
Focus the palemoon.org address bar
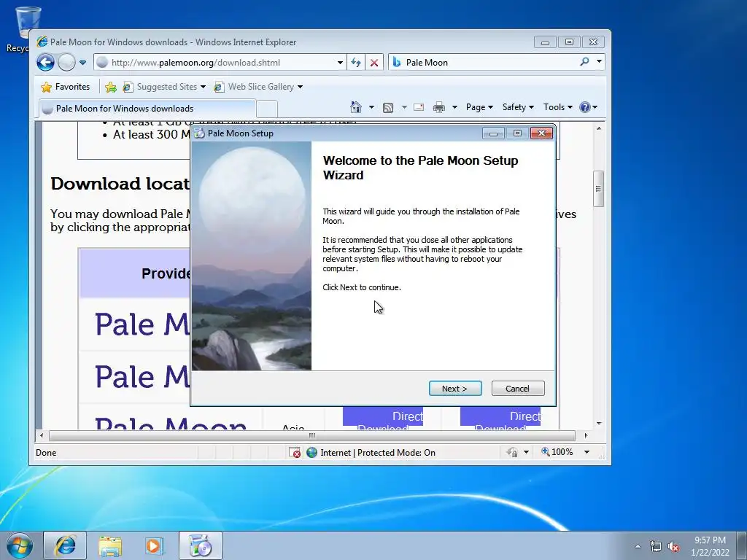219,63
